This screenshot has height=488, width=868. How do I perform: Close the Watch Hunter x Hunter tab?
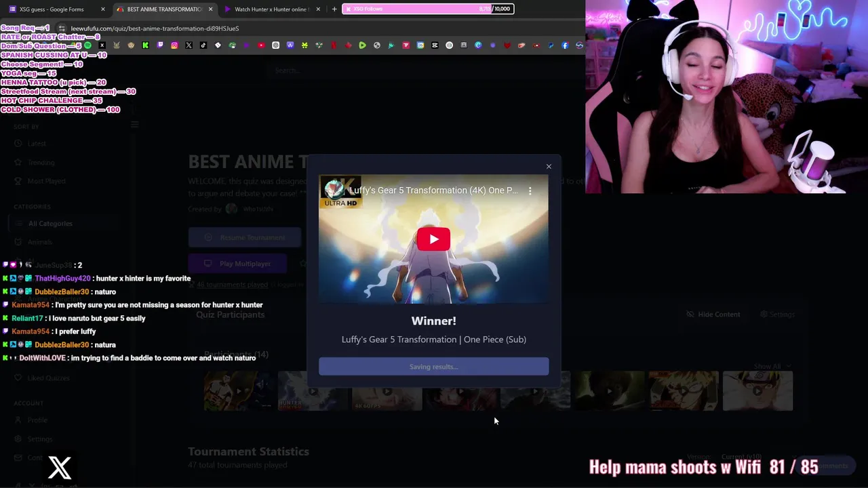click(318, 9)
